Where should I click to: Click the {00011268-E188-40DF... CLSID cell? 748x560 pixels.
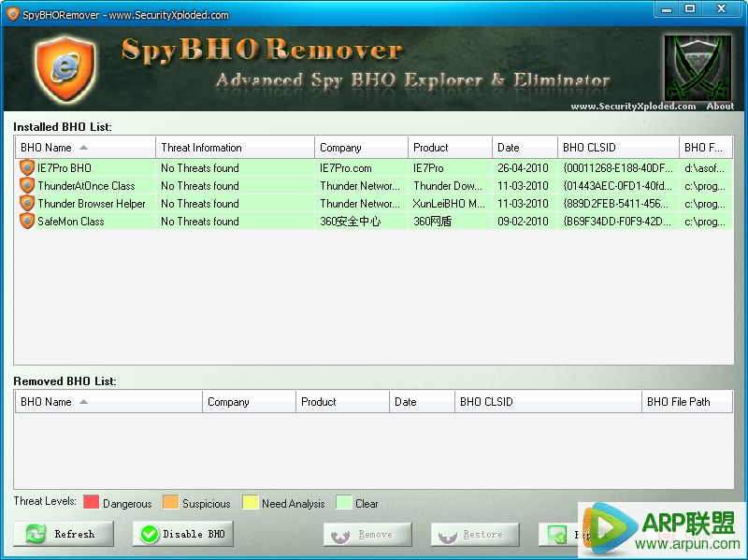[x=618, y=168]
